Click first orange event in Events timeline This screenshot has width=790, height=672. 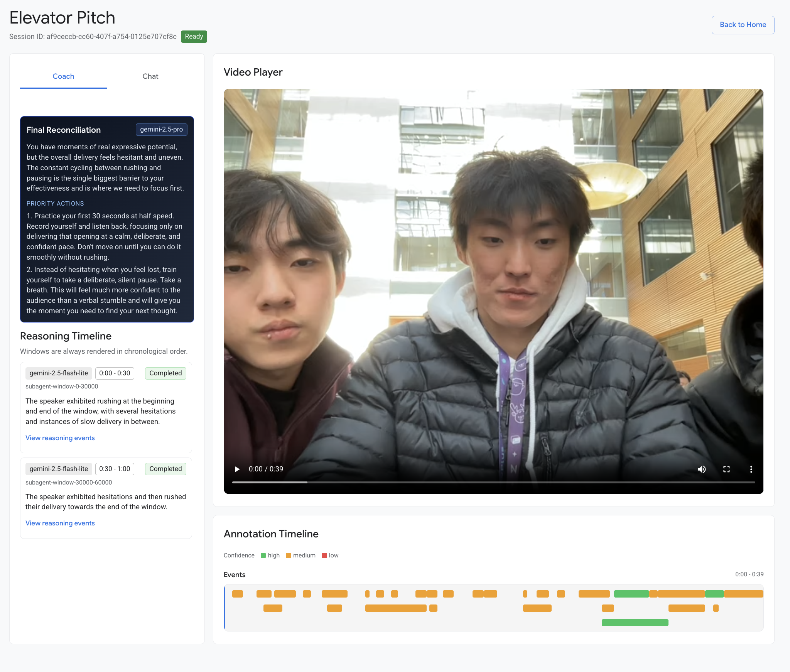pos(237,594)
